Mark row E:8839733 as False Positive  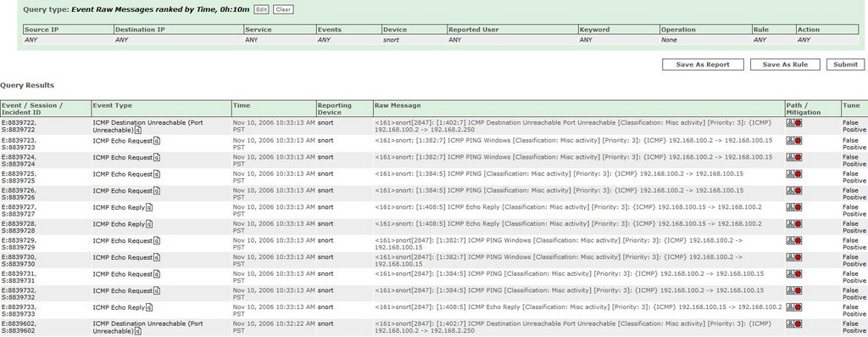pyautogui.click(x=854, y=311)
